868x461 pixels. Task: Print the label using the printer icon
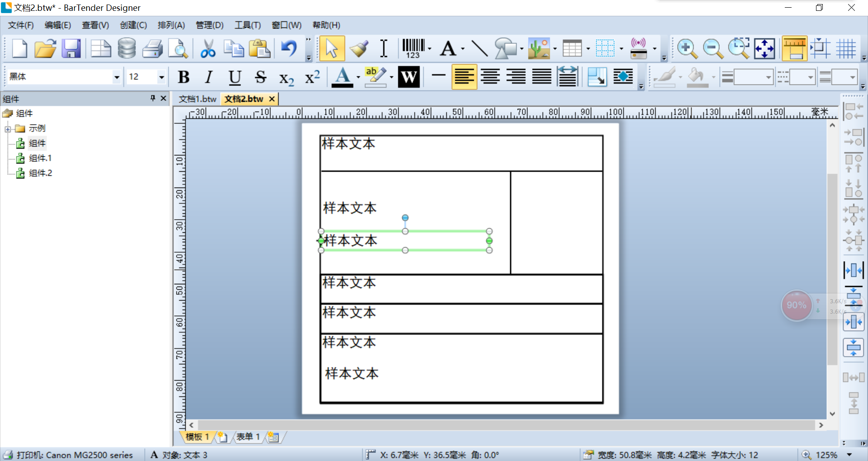pyautogui.click(x=153, y=48)
